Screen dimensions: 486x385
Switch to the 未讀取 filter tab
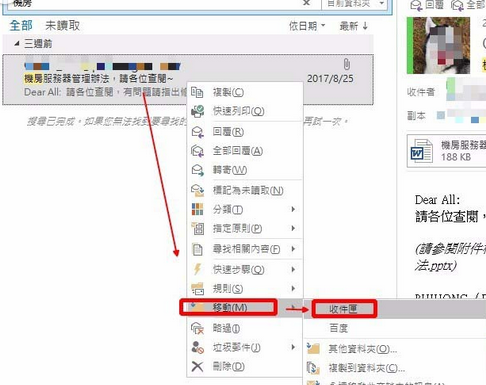coord(62,26)
